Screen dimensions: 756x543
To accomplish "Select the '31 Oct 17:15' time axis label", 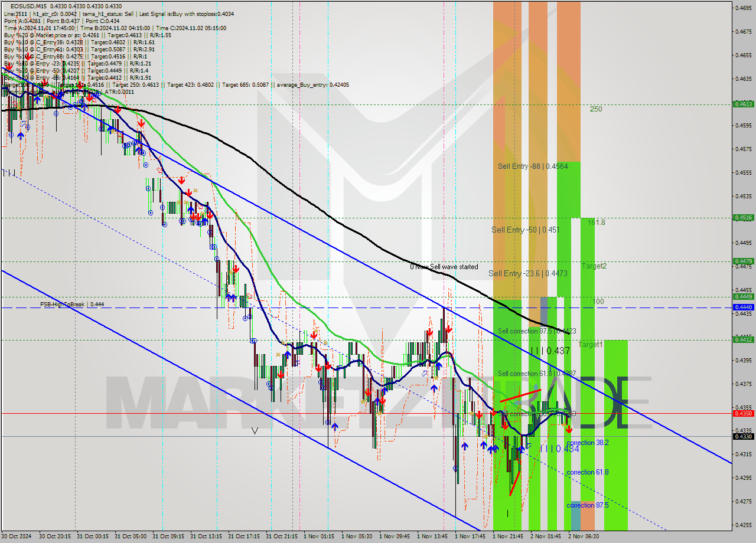I will pos(244,537).
